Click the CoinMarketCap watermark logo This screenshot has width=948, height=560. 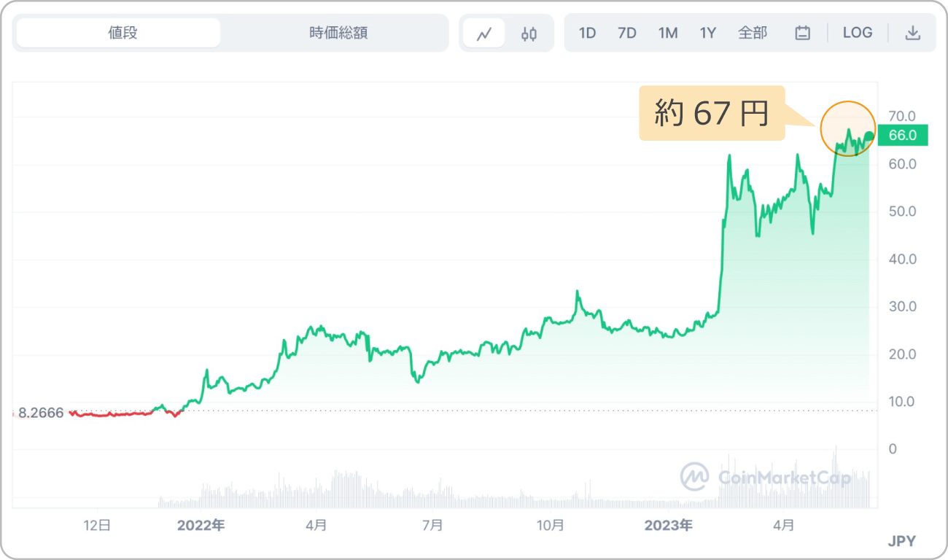(766, 478)
